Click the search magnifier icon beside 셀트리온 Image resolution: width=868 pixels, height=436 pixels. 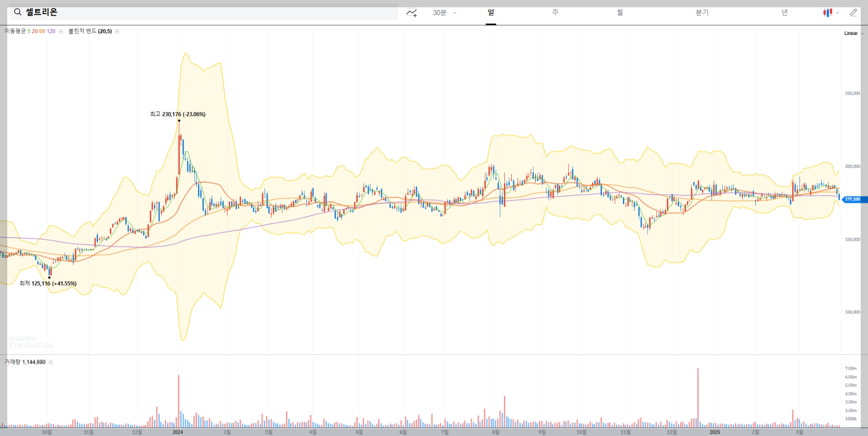click(17, 12)
